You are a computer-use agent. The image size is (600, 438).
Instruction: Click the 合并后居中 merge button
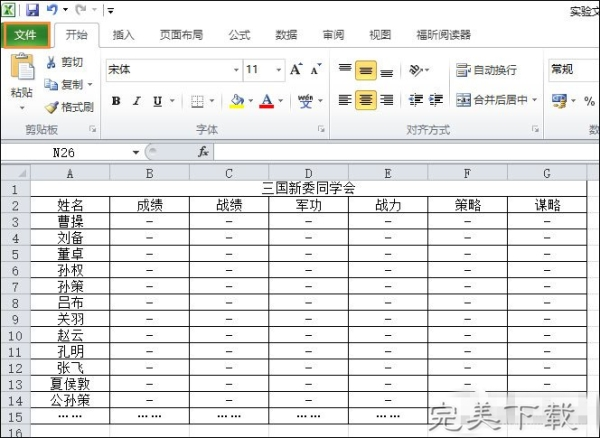(x=492, y=100)
